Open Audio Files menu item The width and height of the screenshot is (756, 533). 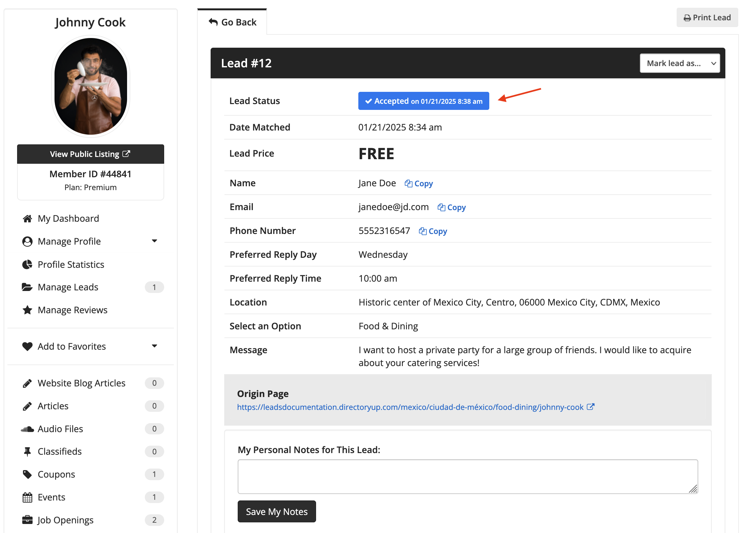tap(60, 429)
